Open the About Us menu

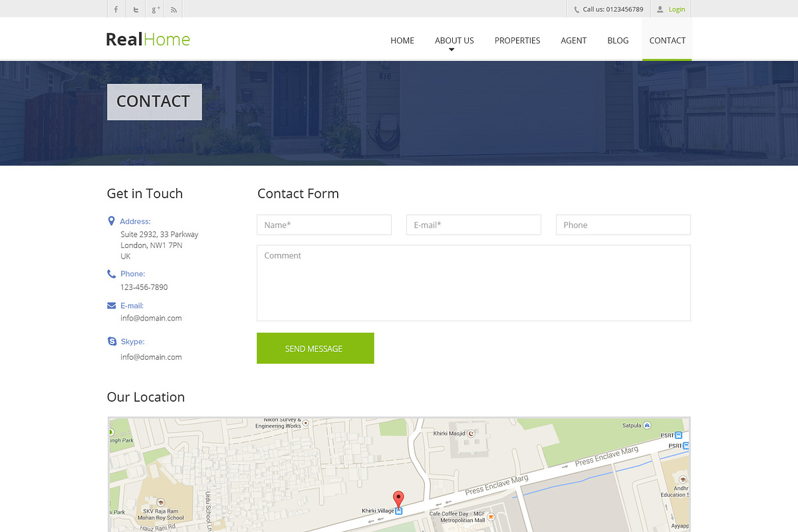454,41
